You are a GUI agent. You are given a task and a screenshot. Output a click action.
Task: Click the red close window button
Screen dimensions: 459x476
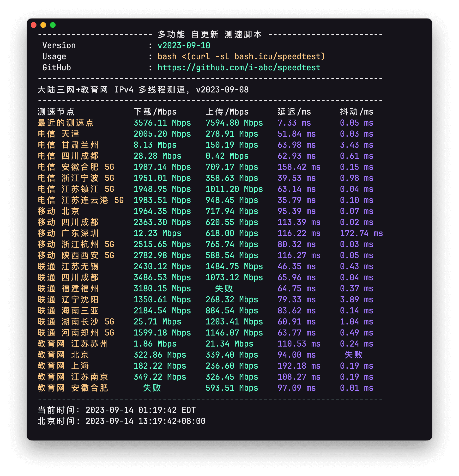(x=34, y=25)
